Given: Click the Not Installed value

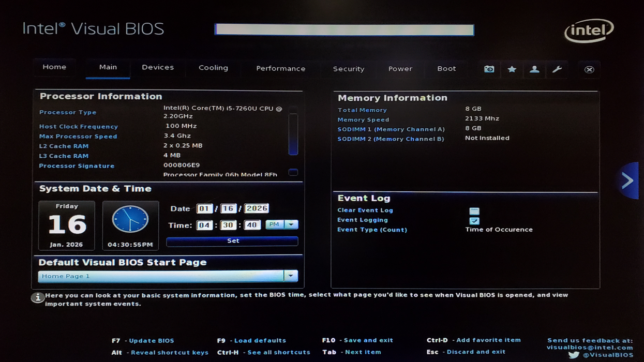Looking at the screenshot, I should pyautogui.click(x=487, y=138).
